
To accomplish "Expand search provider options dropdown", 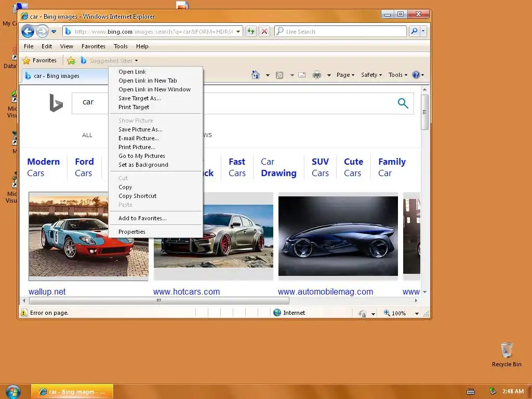I will (x=423, y=31).
